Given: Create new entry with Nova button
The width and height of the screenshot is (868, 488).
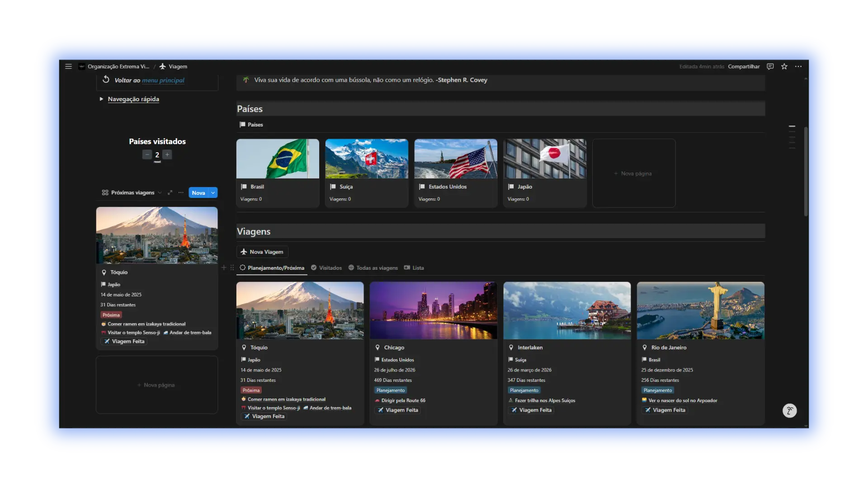Looking at the screenshot, I should (198, 193).
